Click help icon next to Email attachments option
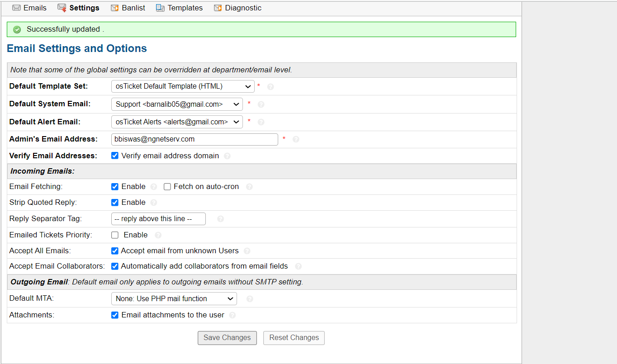The width and height of the screenshot is (617, 364). pos(233,315)
